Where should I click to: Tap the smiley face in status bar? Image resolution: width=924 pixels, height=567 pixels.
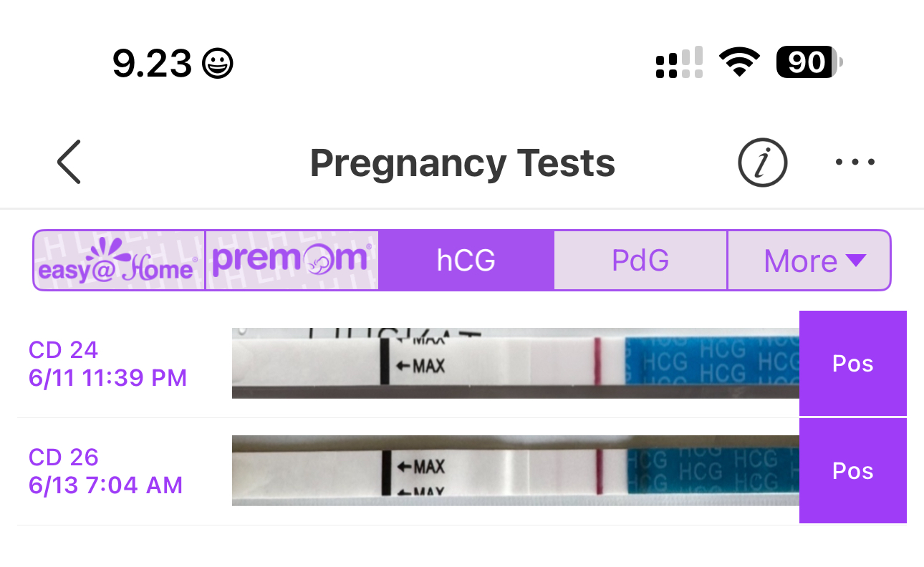218,64
